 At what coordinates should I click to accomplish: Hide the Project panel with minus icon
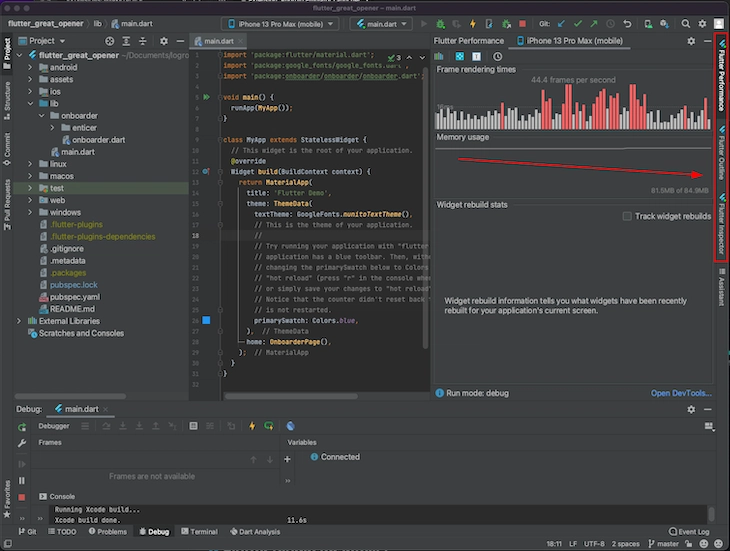point(180,41)
